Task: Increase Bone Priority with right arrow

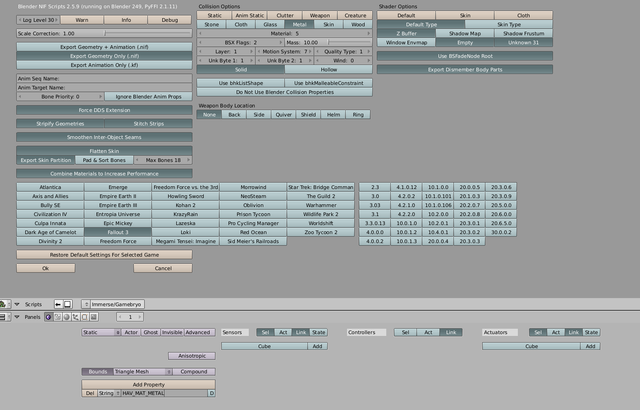Action: point(100,97)
